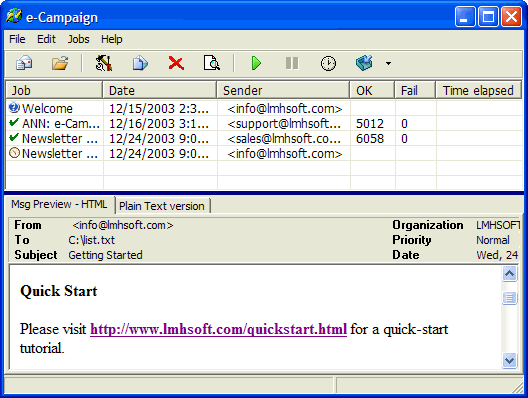Click the job settings tools icon
This screenshot has height=398, width=528.
pyautogui.click(x=104, y=63)
